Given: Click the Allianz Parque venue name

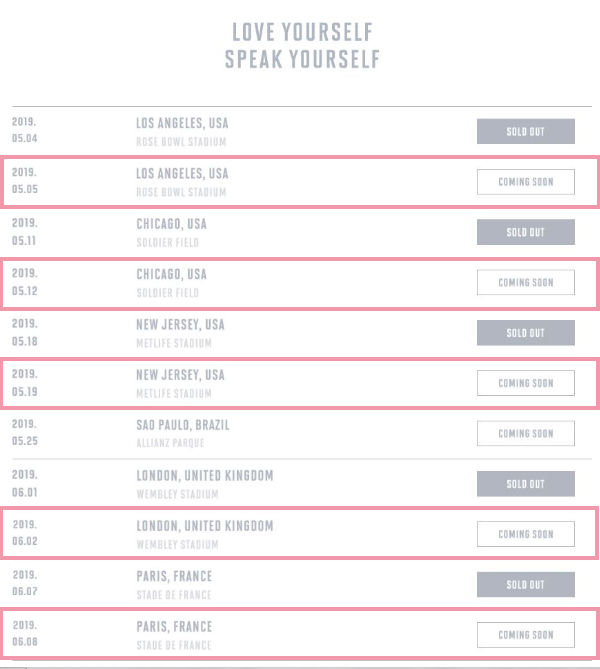Looking at the screenshot, I should pos(170,443).
